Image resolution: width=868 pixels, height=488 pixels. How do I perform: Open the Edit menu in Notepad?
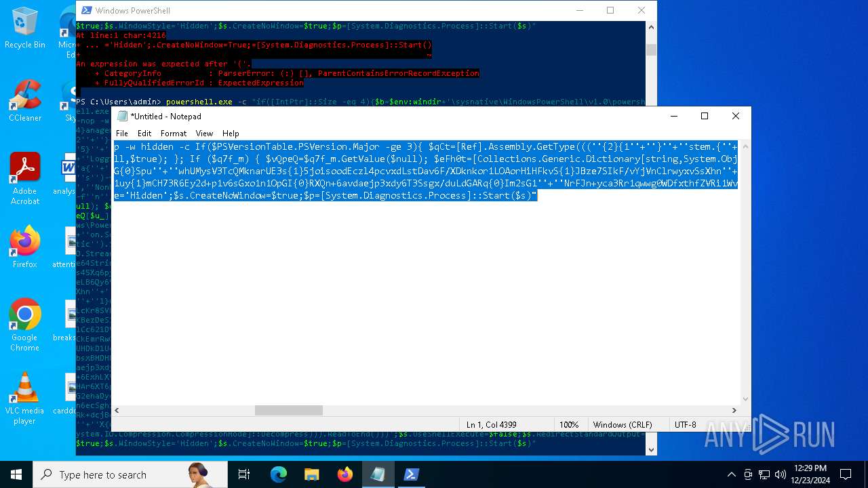tap(144, 134)
